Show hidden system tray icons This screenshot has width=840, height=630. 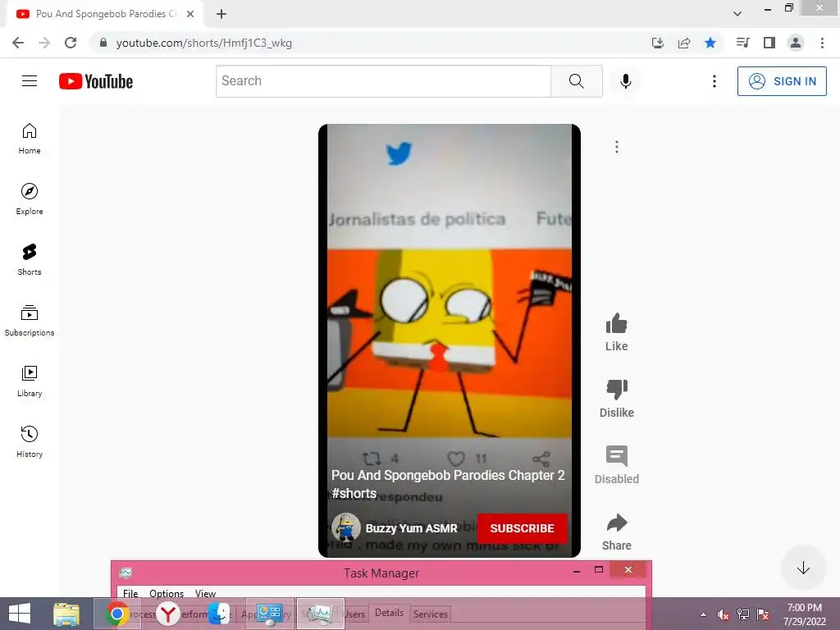click(703, 614)
